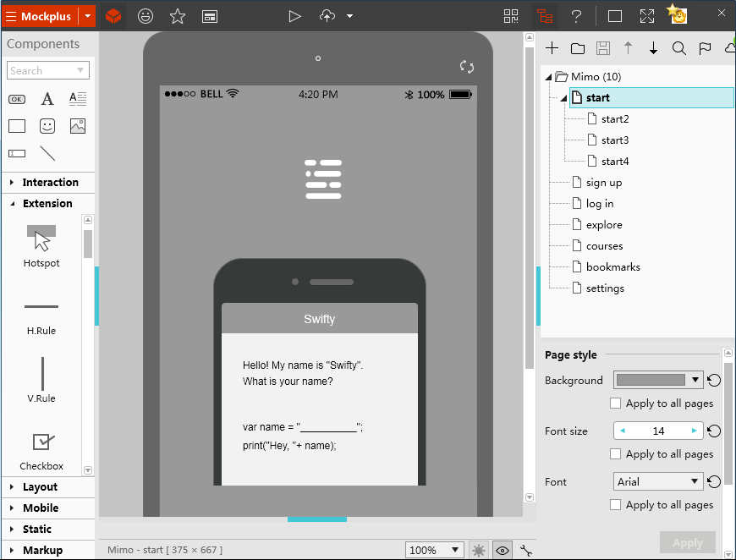736x560 pixels.
Task: Select the start page in tree
Action: (x=651, y=97)
